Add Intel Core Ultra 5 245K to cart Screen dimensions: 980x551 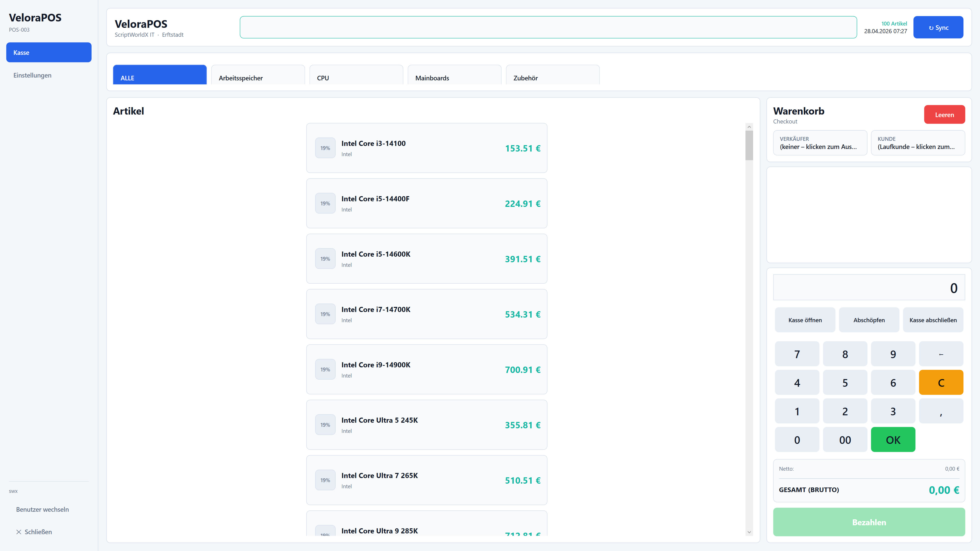click(x=426, y=425)
